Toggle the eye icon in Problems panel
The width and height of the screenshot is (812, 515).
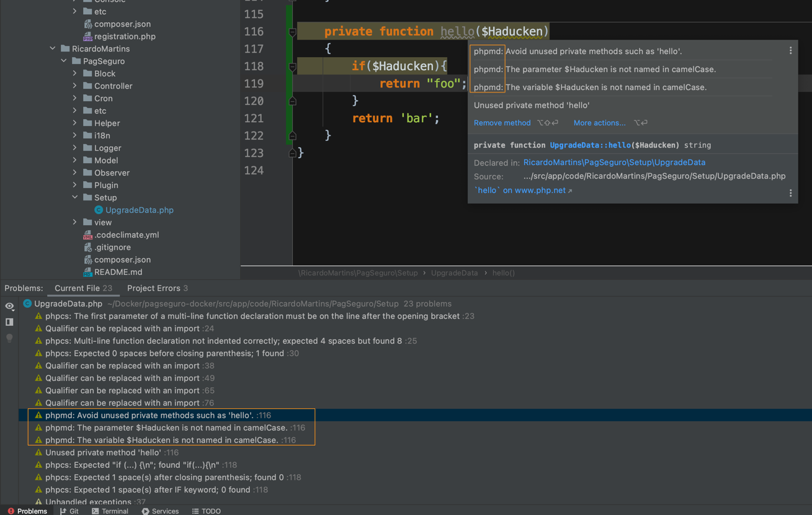point(9,306)
